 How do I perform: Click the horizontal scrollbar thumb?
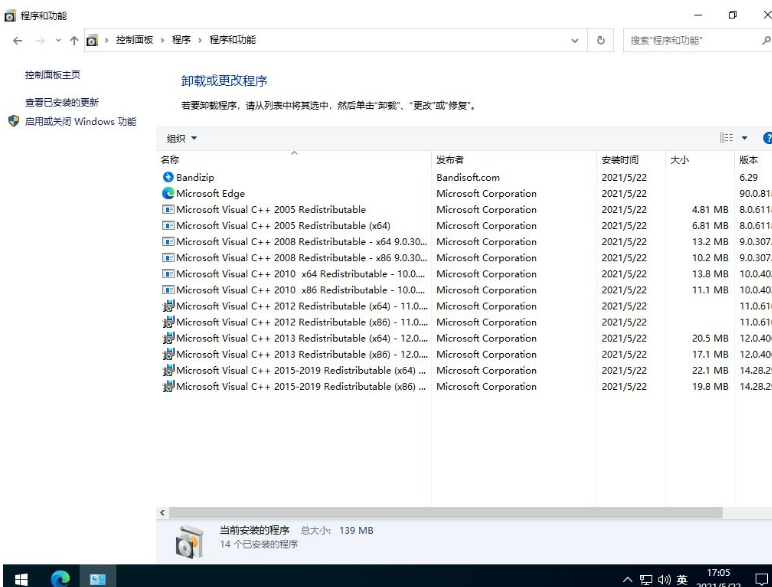[446, 513]
